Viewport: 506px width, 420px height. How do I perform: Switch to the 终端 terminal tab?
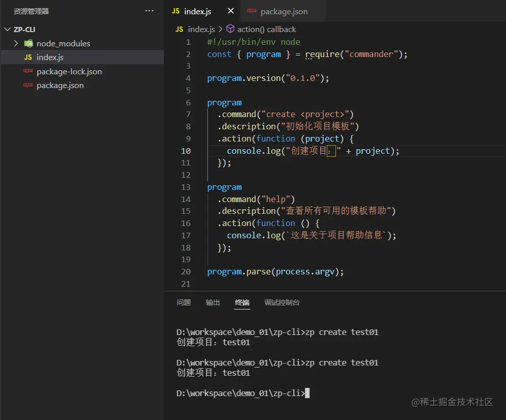pyautogui.click(x=242, y=302)
